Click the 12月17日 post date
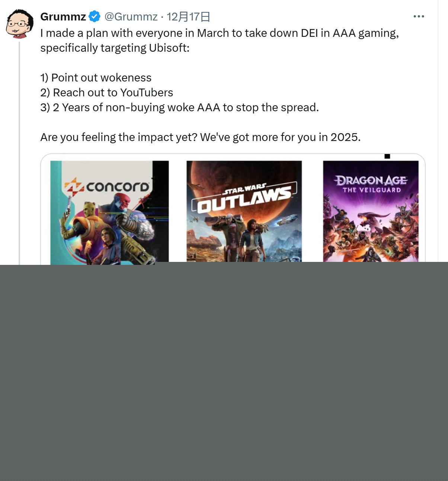Viewport: 448px width, 481px height. [x=188, y=17]
